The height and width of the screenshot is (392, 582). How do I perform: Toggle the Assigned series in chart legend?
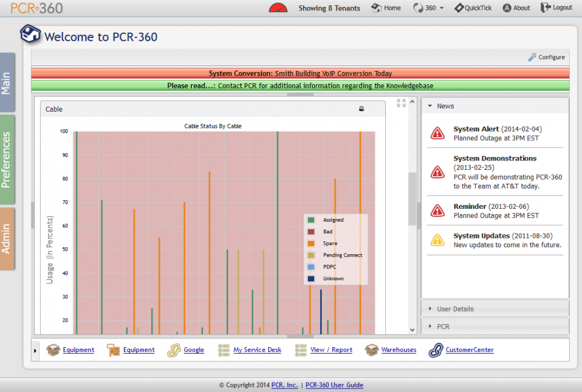click(x=333, y=220)
